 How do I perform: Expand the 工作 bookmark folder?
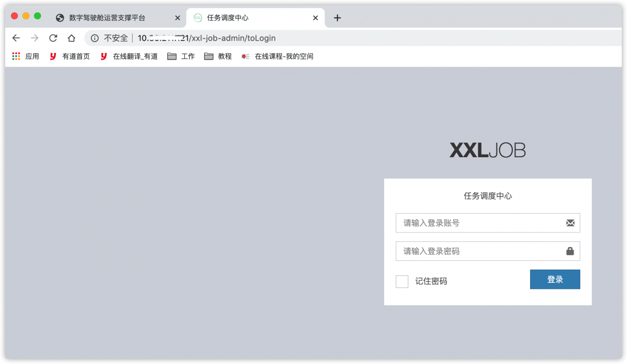181,56
